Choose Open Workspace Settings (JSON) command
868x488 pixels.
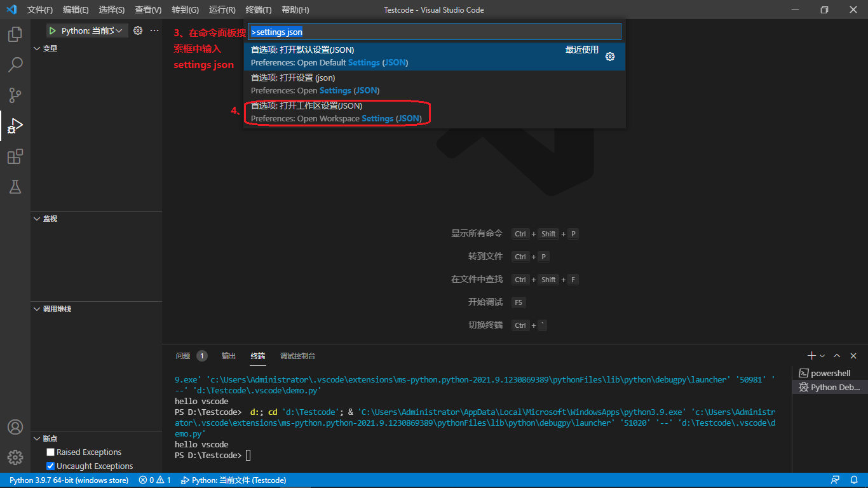[435, 112]
